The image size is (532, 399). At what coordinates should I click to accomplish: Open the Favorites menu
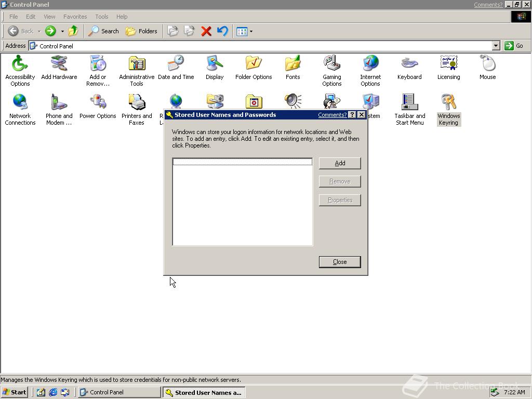pos(75,17)
